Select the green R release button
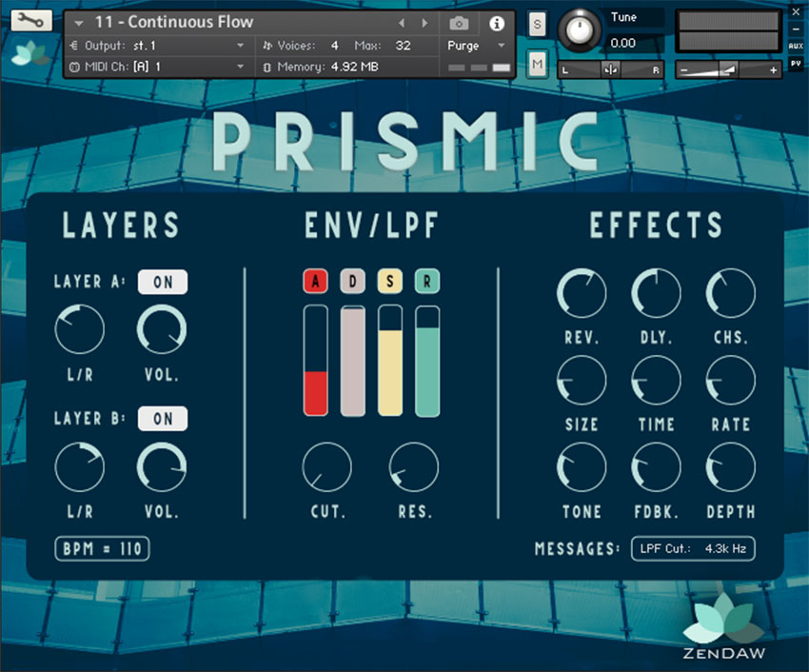Screen dimensions: 809x672 [x=427, y=282]
